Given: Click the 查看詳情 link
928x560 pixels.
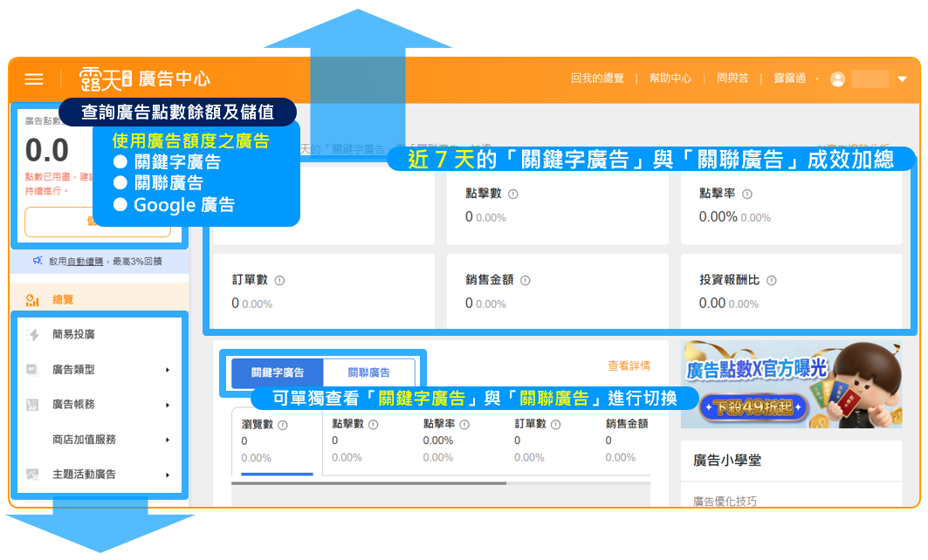Looking at the screenshot, I should click(629, 366).
